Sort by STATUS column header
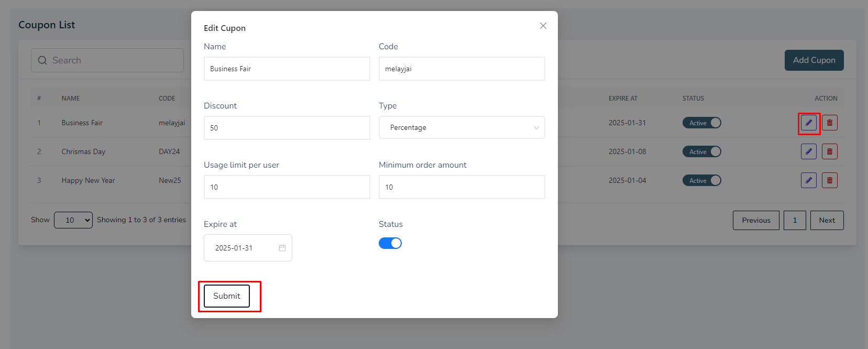Screen dimensions: 868x349 point(693,98)
